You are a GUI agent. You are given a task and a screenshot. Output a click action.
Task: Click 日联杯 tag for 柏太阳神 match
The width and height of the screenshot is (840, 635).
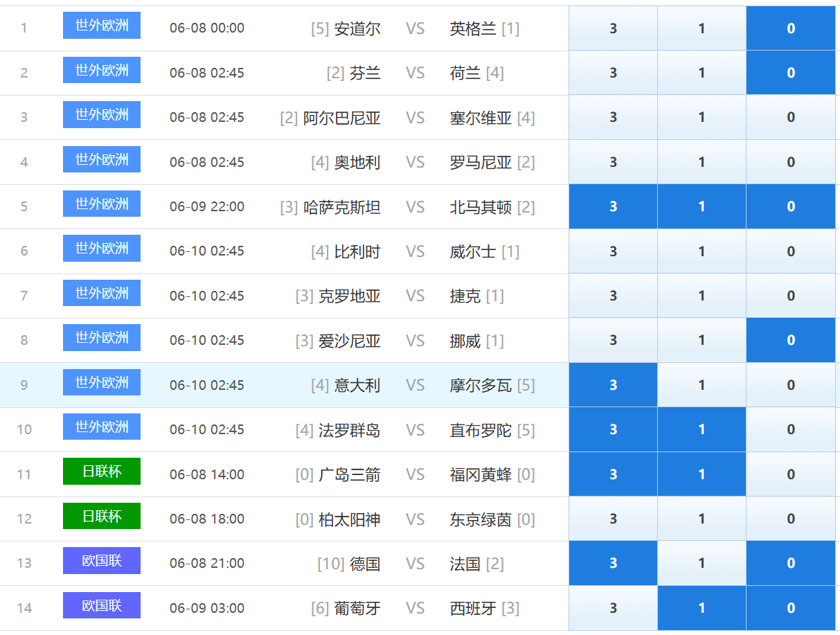102,516
